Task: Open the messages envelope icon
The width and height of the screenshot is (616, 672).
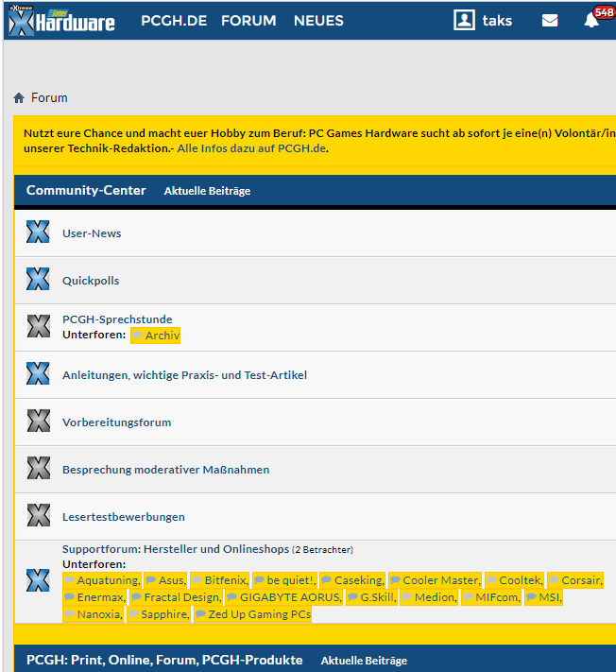Action: pos(550,21)
